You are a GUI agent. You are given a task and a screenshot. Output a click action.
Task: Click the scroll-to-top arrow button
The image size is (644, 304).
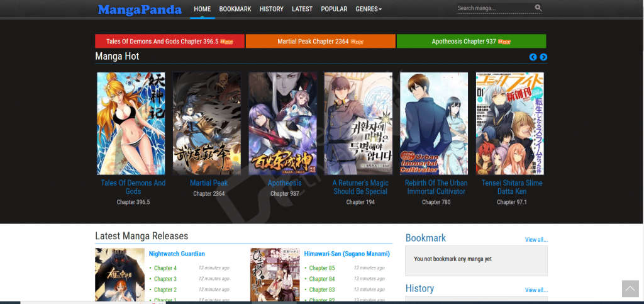(630, 288)
